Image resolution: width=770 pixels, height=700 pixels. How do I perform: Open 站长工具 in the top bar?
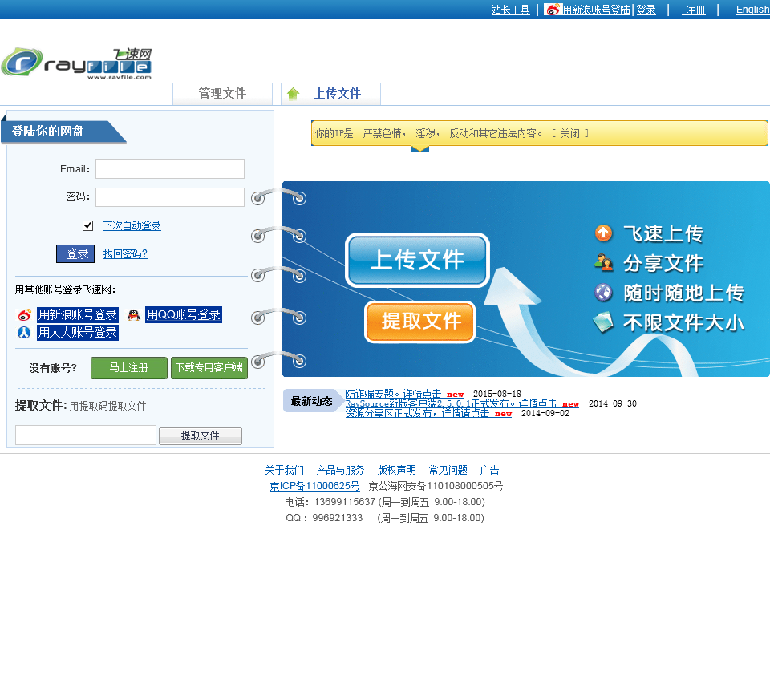click(511, 10)
